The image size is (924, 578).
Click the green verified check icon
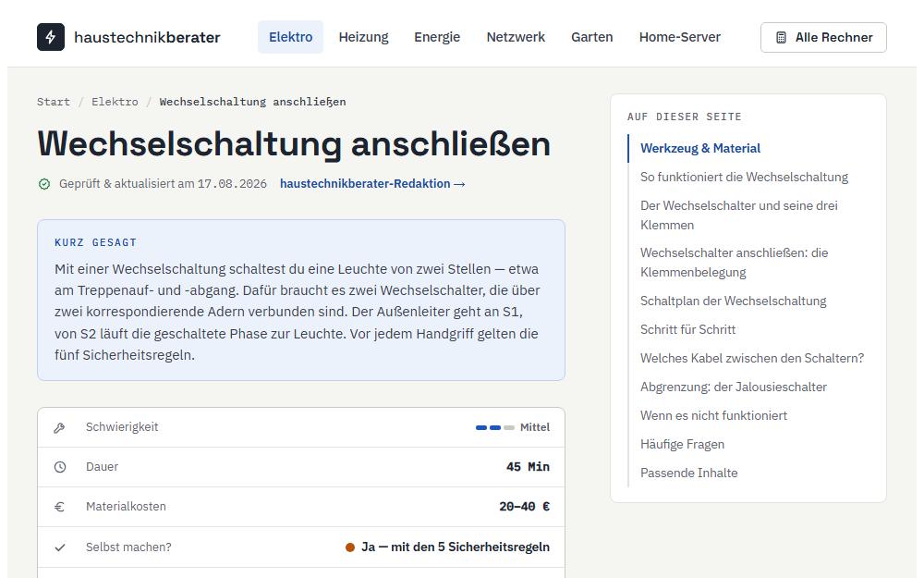point(44,184)
